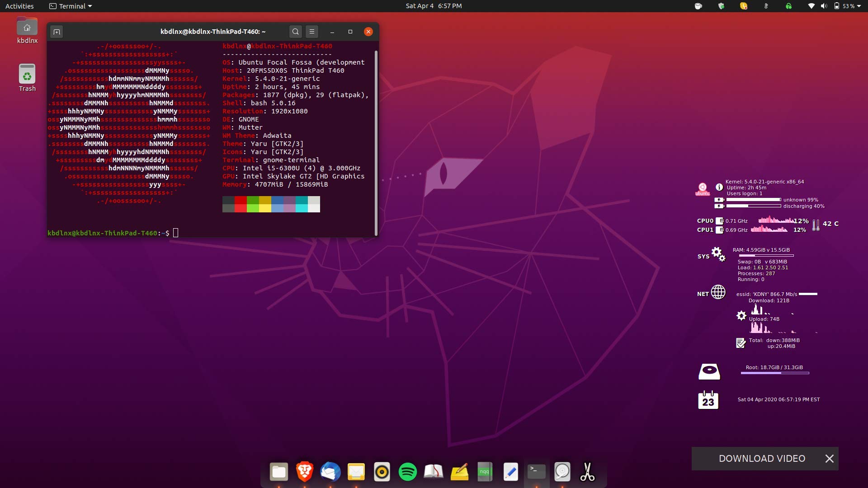The image size is (868, 488).
Task: Click the terminal's vertical scrollbar
Action: 376,143
